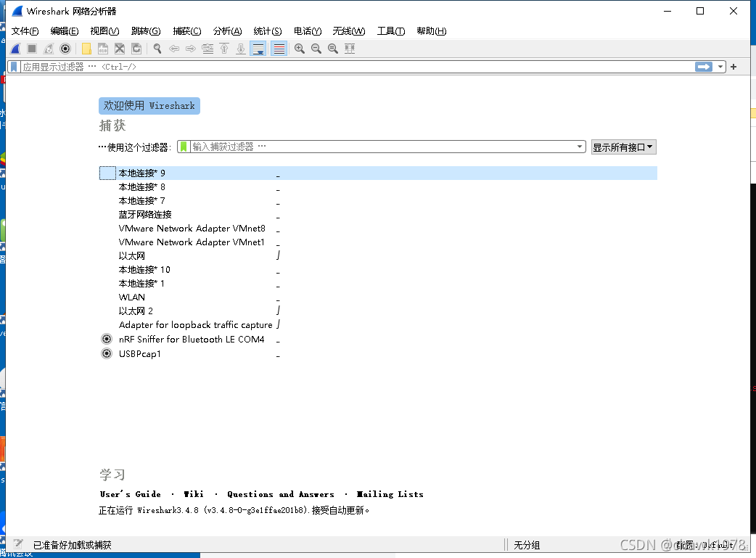The width and height of the screenshot is (756, 558).
Task: Open the User's Guide link
Action: pyautogui.click(x=130, y=494)
